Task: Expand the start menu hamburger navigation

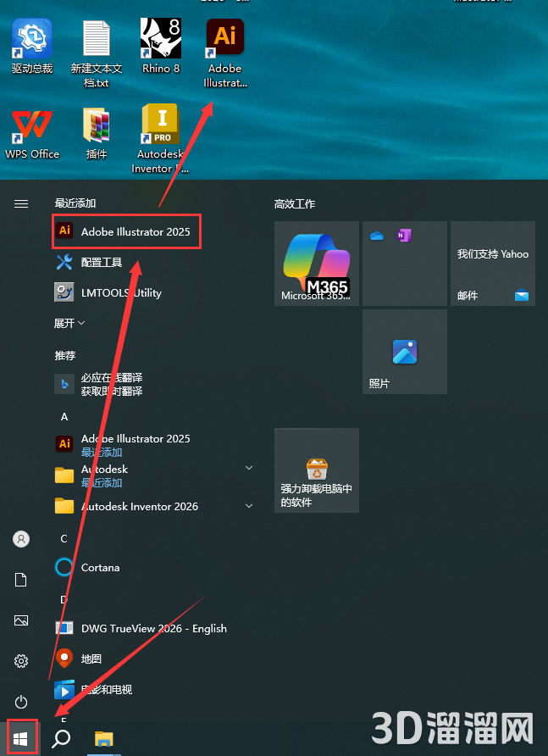Action: [x=21, y=204]
